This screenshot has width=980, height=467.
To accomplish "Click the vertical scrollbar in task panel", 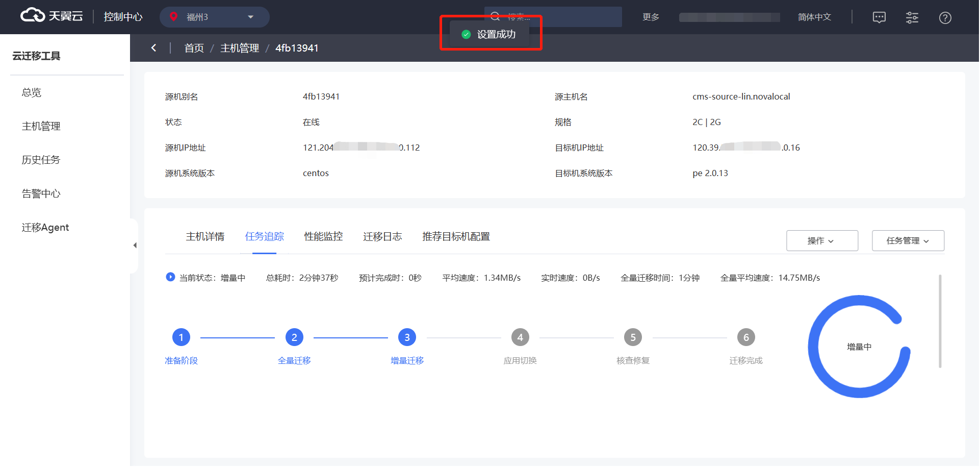I will point(940,321).
